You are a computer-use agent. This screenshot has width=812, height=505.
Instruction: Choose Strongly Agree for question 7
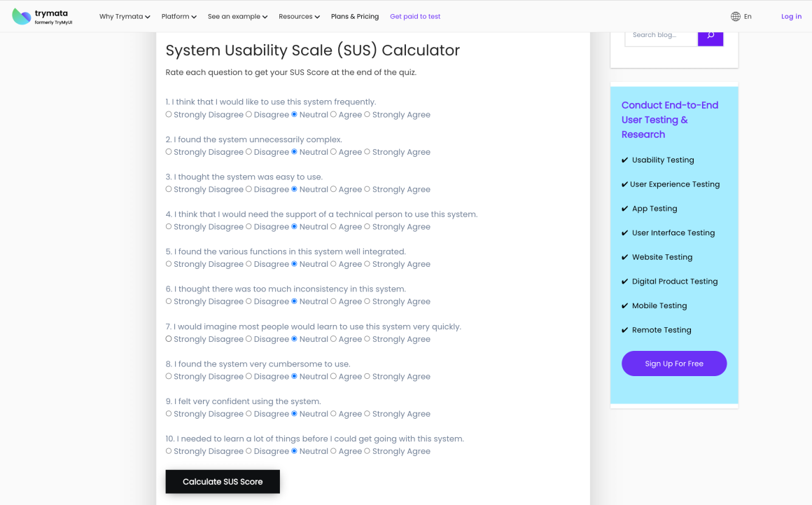click(x=367, y=339)
